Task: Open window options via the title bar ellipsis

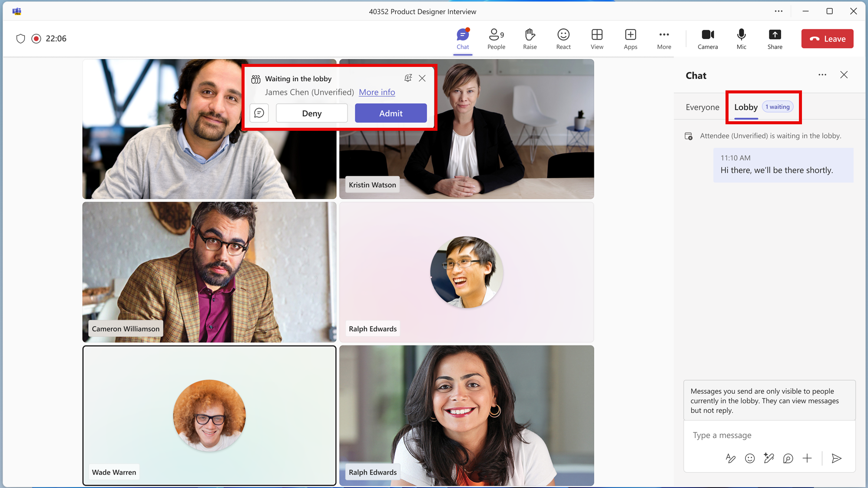Action: click(778, 11)
